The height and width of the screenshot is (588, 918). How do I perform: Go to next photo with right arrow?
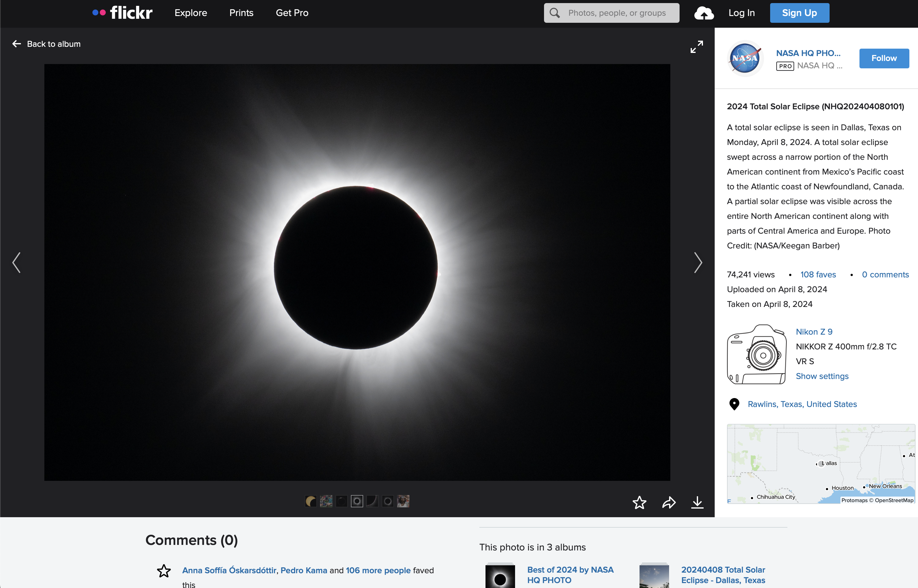coord(698,263)
